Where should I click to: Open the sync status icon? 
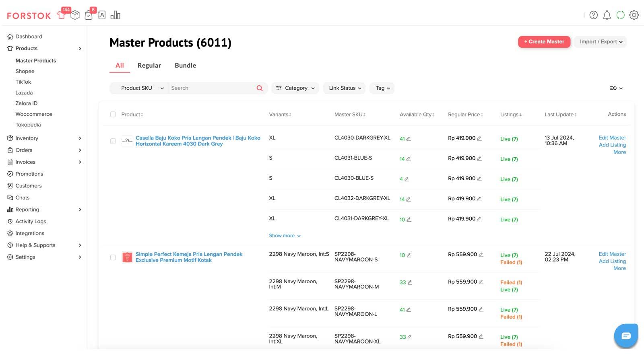pos(620,15)
